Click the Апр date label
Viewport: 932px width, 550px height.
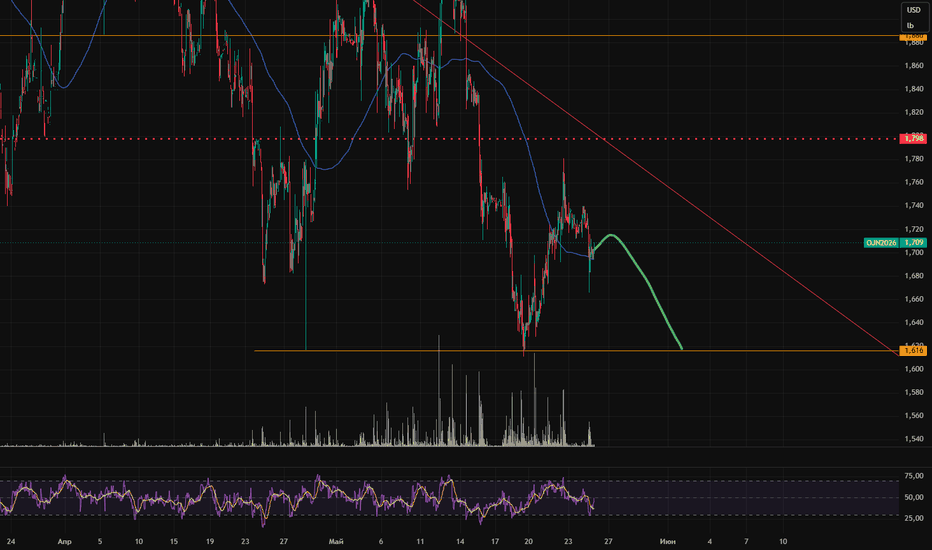(x=65, y=542)
